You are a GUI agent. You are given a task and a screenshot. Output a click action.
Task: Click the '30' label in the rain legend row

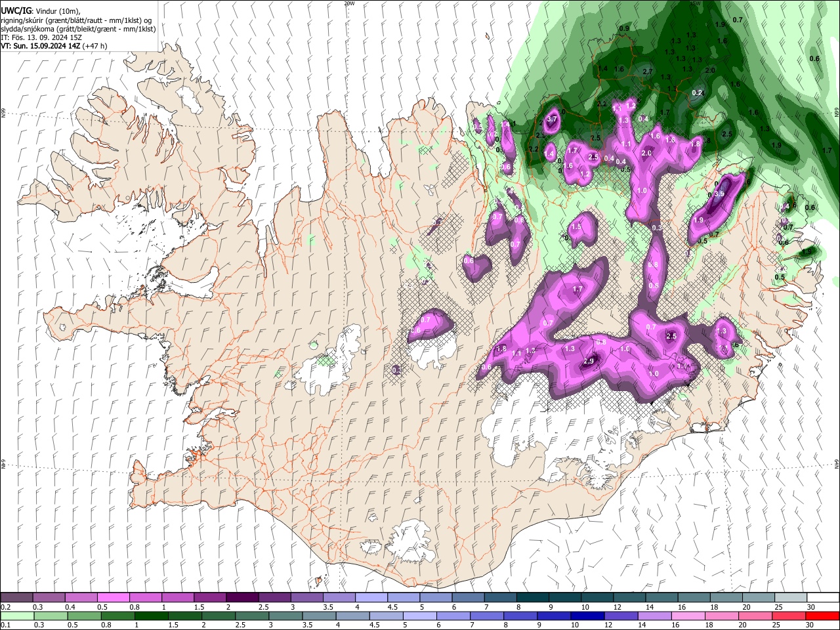click(x=811, y=625)
